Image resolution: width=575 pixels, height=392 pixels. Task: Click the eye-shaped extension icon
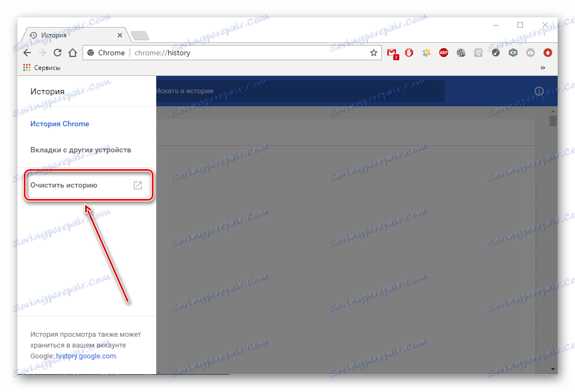[513, 53]
